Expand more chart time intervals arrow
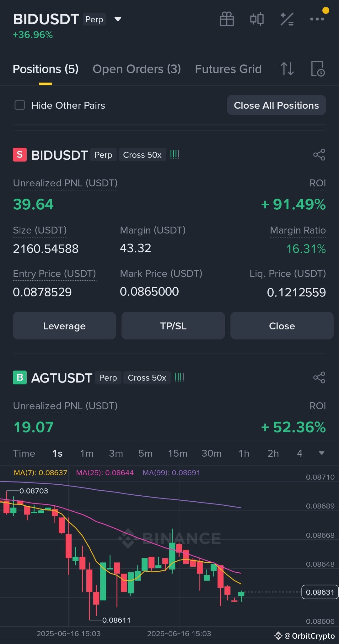This screenshot has height=644, width=339. click(x=321, y=453)
